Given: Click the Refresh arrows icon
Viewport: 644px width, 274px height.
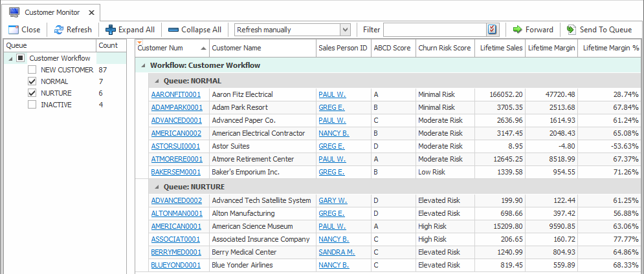Looking at the screenshot, I should click(59, 30).
